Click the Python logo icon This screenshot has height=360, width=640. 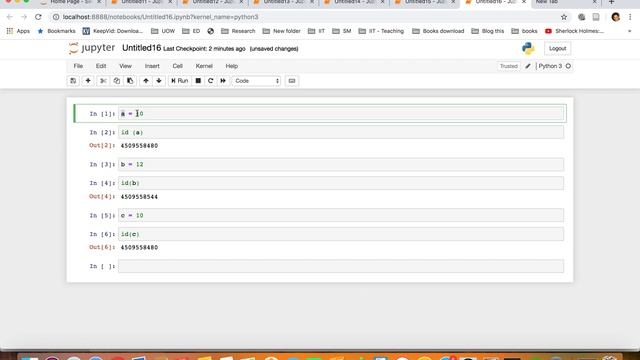528,49
